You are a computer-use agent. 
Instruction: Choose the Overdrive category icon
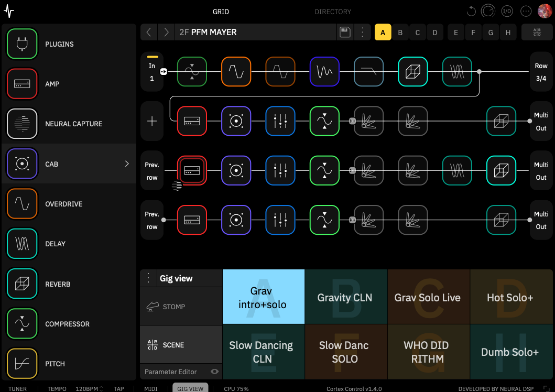click(x=22, y=204)
